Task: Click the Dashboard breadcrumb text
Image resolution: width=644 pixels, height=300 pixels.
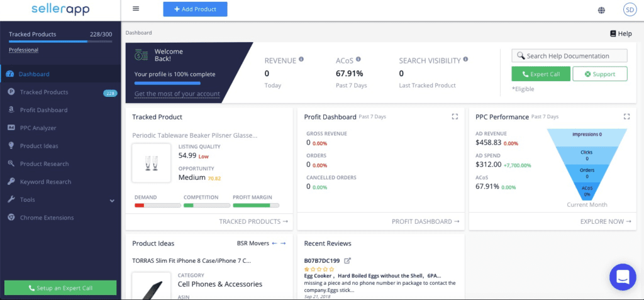Action: click(138, 33)
